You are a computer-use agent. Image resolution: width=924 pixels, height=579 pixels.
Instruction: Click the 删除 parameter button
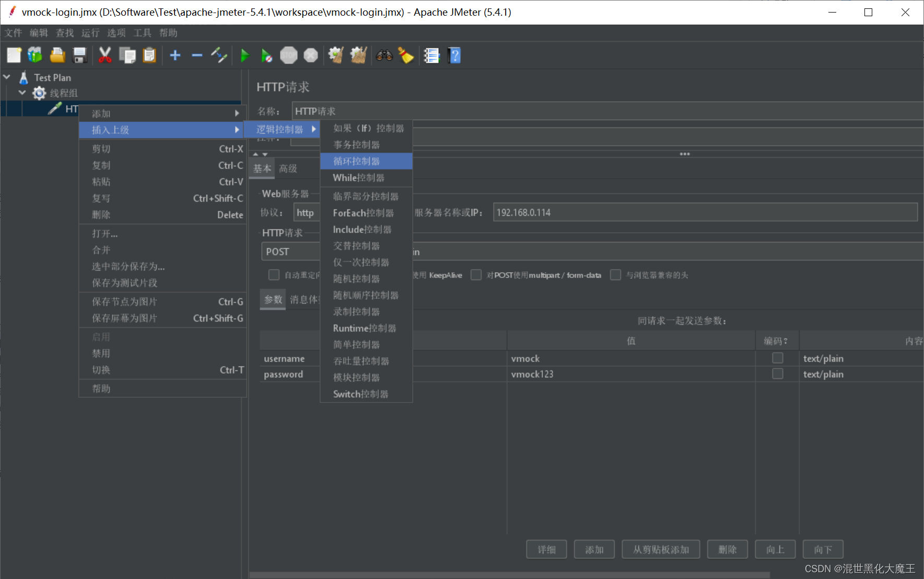pos(728,549)
